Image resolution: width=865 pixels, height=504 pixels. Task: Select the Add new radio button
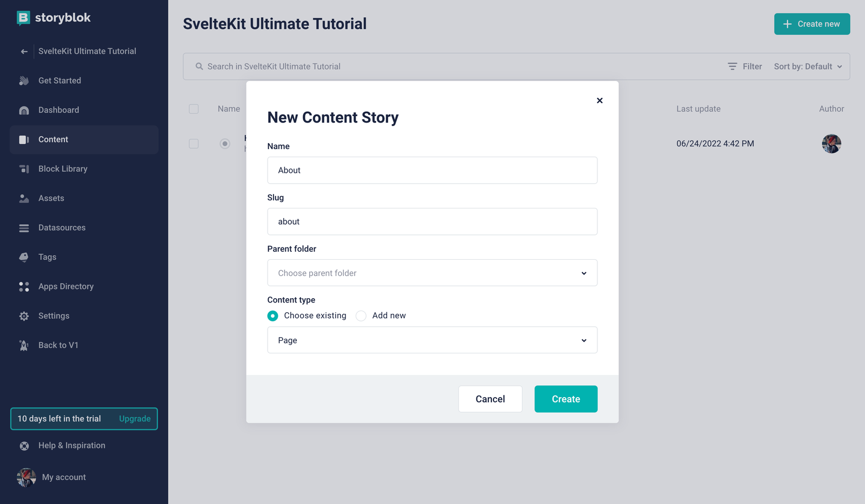pyautogui.click(x=361, y=315)
